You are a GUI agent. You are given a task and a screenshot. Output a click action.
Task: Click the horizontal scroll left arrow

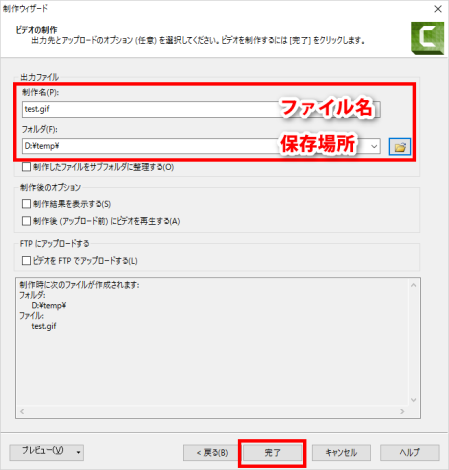click(22, 412)
